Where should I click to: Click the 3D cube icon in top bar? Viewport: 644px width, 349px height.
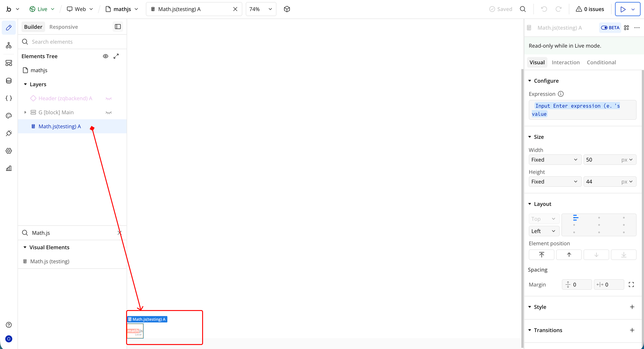[x=287, y=9]
